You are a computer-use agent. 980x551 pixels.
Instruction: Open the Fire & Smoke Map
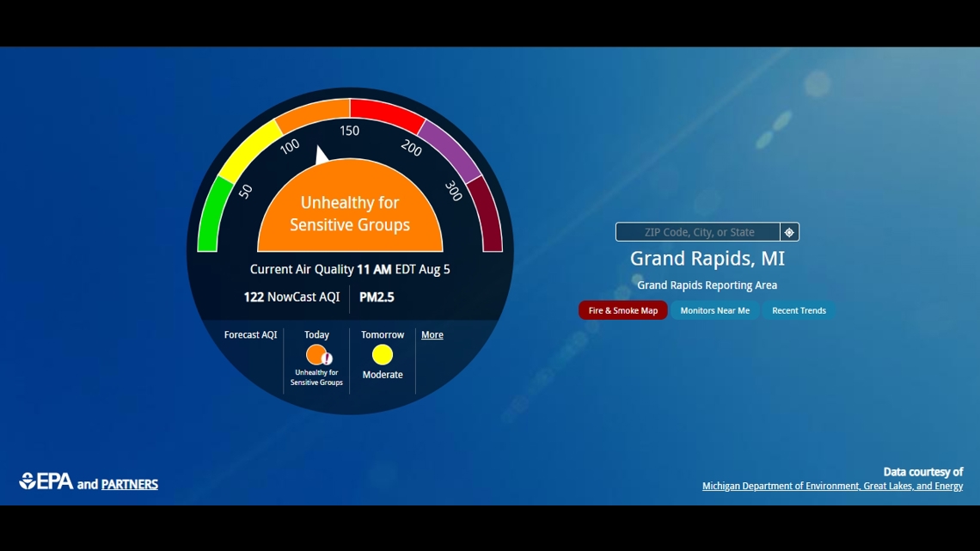(x=622, y=310)
